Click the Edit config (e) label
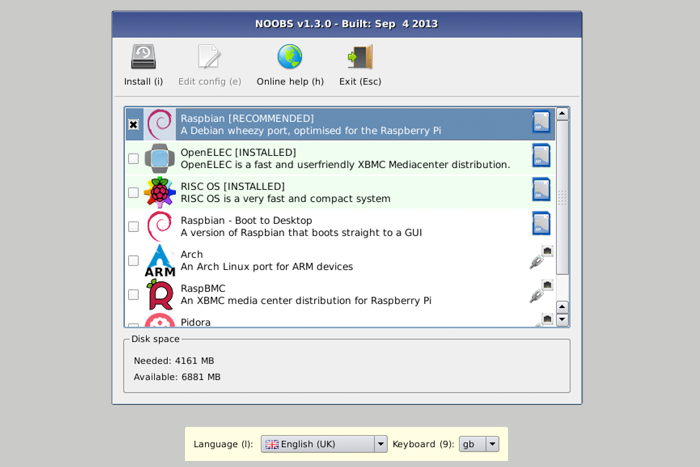This screenshot has height=467, width=700. 209,82
